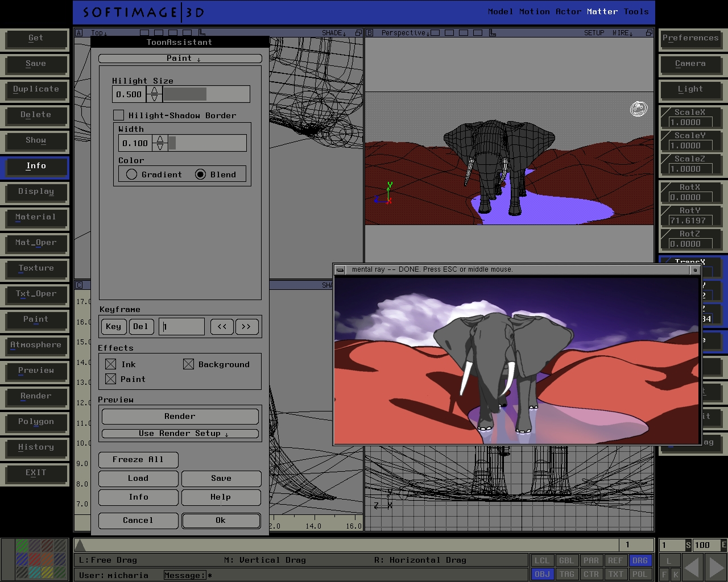This screenshot has width=728, height=582.
Task: Click previous keyframe << button
Action: click(x=222, y=327)
